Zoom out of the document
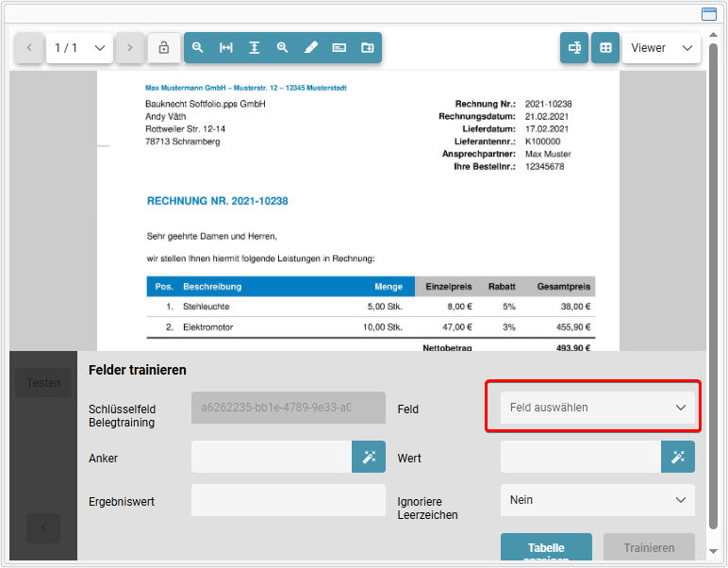The width and height of the screenshot is (728, 568). (198, 47)
